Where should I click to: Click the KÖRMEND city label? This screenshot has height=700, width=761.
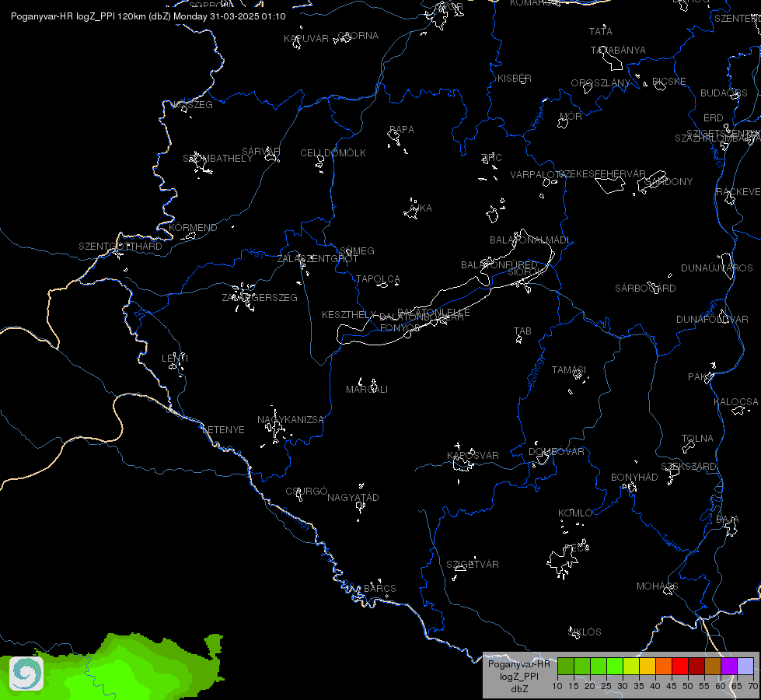click(x=193, y=227)
